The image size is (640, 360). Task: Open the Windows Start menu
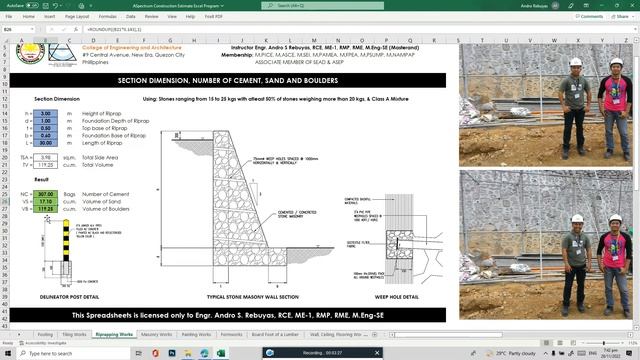(x=8, y=353)
